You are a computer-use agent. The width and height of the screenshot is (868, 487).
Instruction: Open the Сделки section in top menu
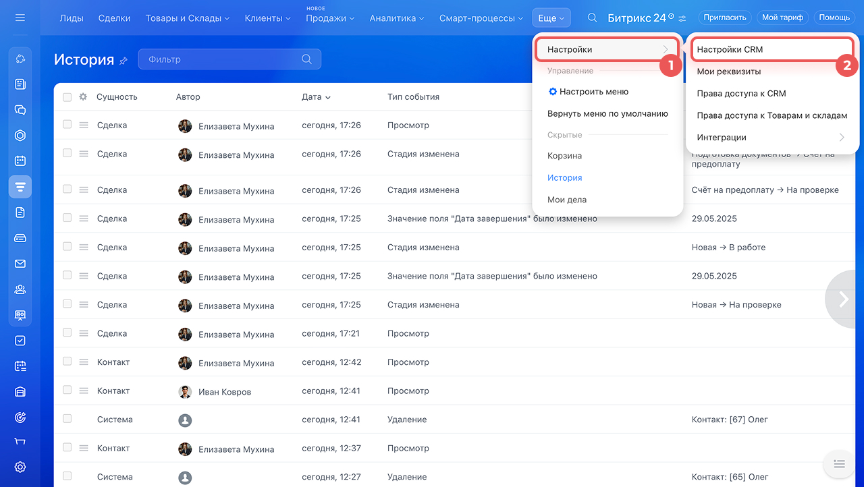click(114, 18)
